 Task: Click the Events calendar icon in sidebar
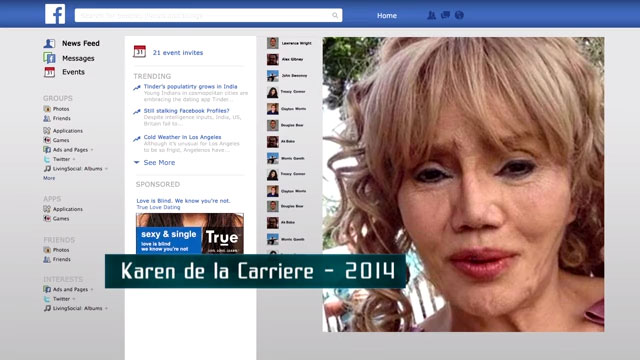49,72
